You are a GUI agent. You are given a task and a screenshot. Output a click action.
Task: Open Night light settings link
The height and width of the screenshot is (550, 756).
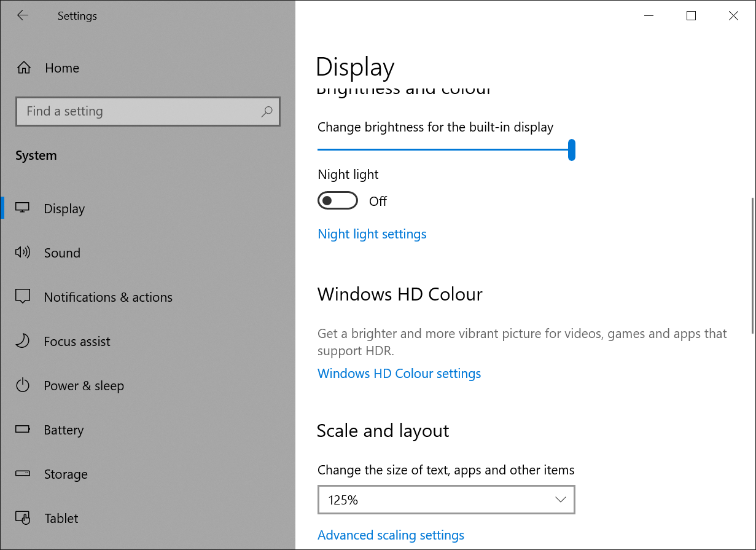pyautogui.click(x=372, y=234)
